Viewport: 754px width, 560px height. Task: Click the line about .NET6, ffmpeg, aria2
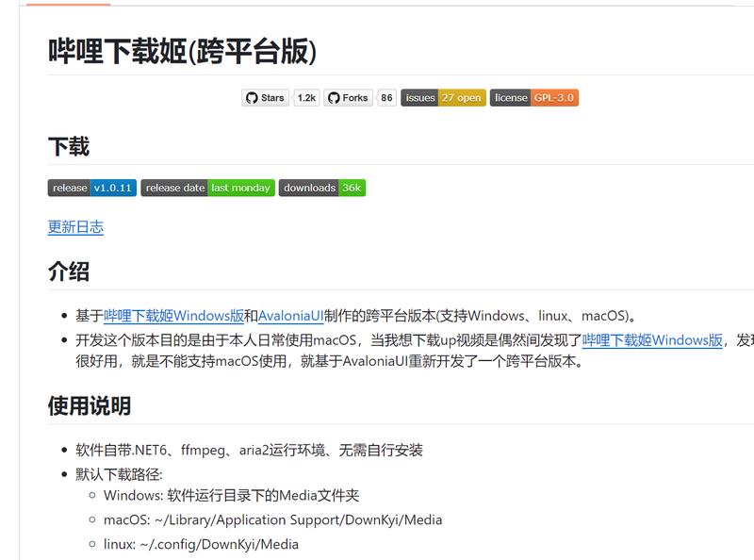pos(249,450)
